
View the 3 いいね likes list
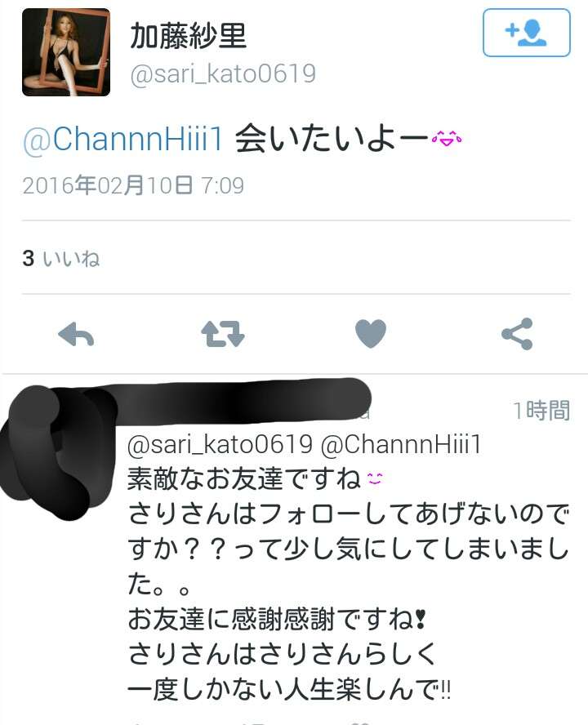[x=61, y=258]
